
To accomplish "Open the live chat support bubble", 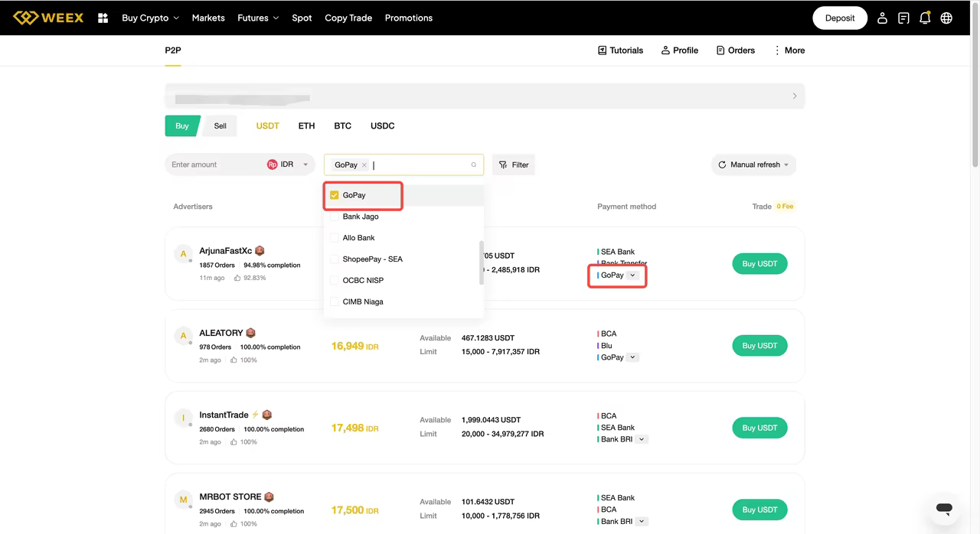I will click(x=944, y=508).
